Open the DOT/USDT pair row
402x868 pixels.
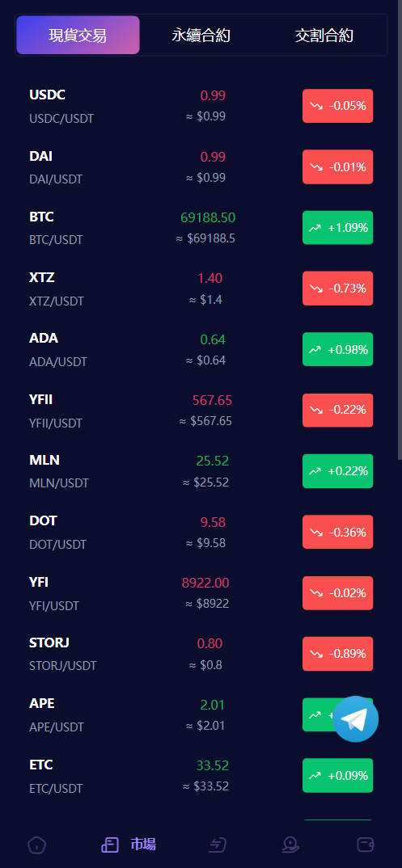[x=201, y=532]
